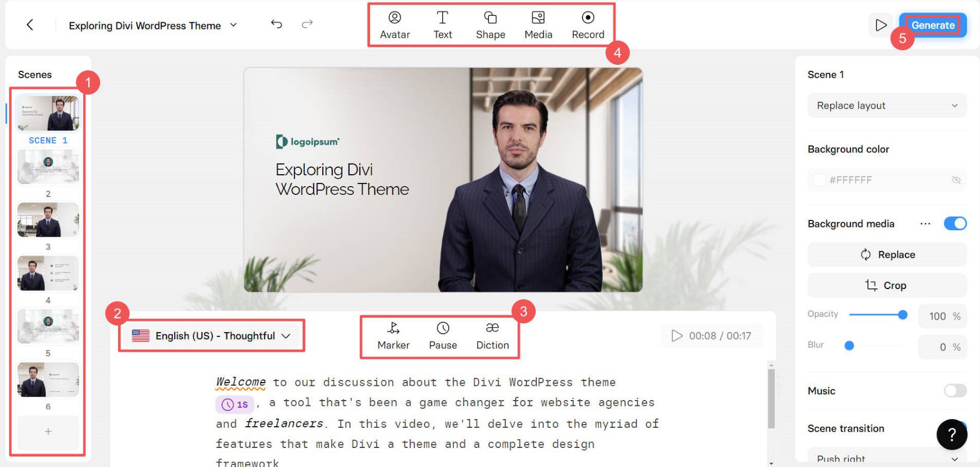This screenshot has width=980, height=467.
Task: Adjust the Blur slider handle
Action: (849, 346)
